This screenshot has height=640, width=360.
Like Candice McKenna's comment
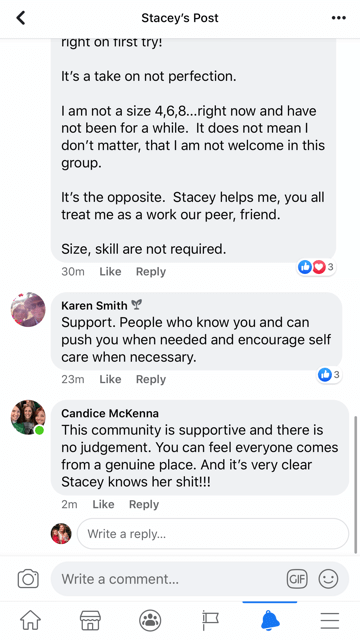103,504
